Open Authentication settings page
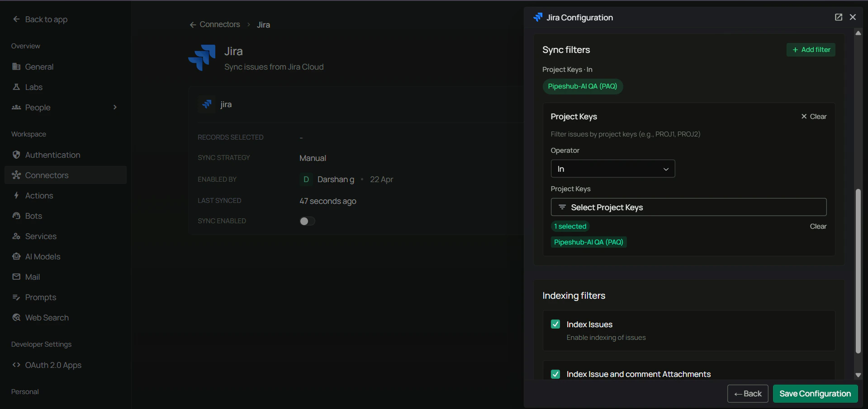Image resolution: width=868 pixels, height=409 pixels. tap(66, 155)
